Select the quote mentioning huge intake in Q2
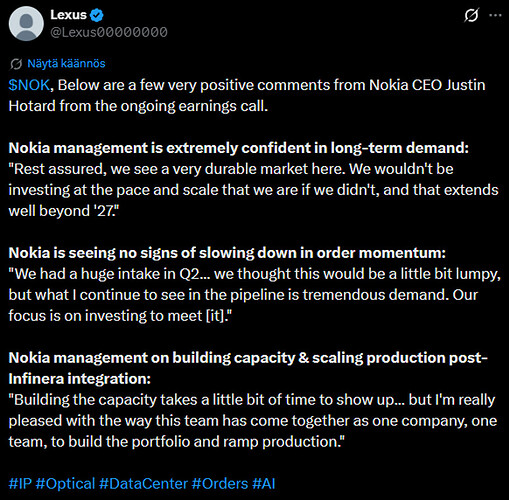 (255, 295)
